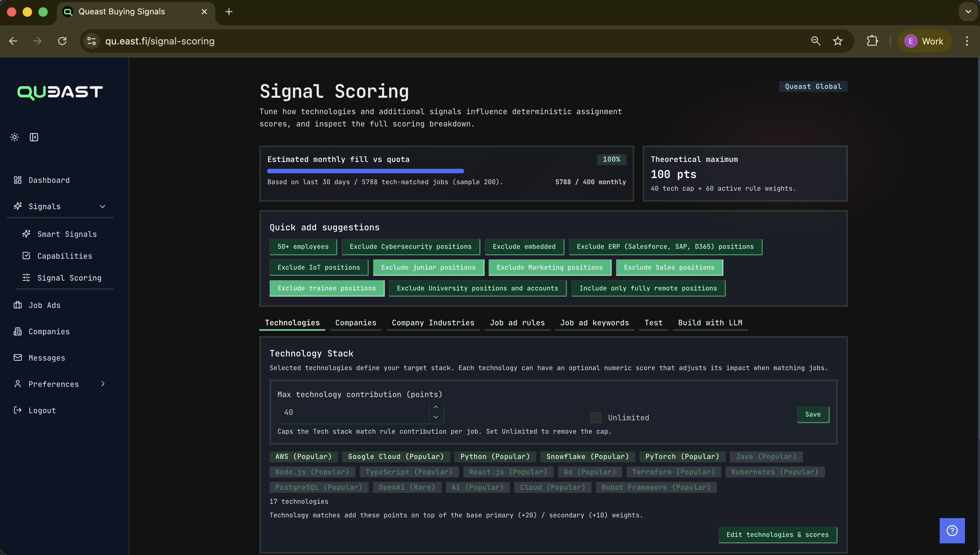Select Job Ads in the sidebar
The width and height of the screenshot is (980, 555).
pos(44,305)
